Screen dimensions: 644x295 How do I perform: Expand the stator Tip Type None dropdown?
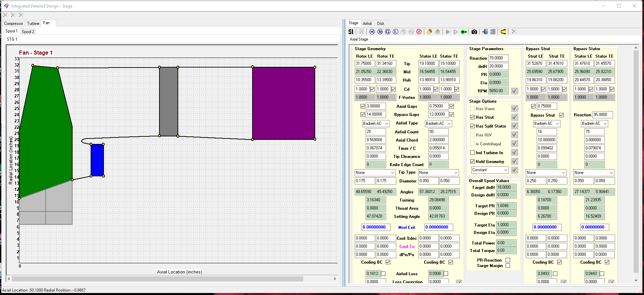[439, 173]
